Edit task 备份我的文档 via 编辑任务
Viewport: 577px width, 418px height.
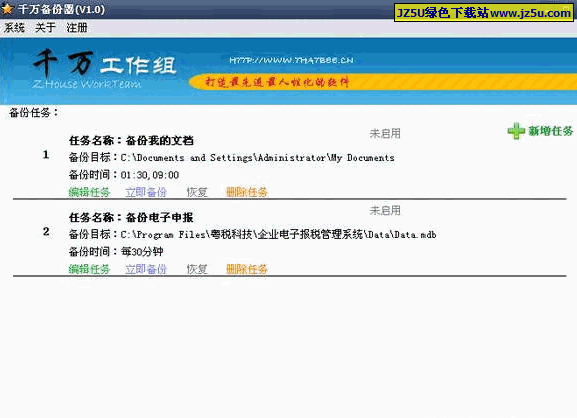pyautogui.click(x=89, y=192)
